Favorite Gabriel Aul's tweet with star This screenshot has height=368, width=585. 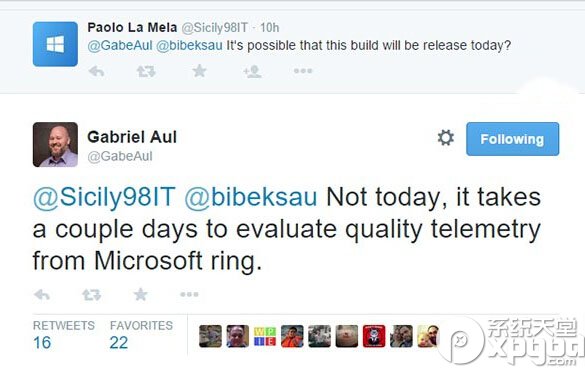coord(141,294)
